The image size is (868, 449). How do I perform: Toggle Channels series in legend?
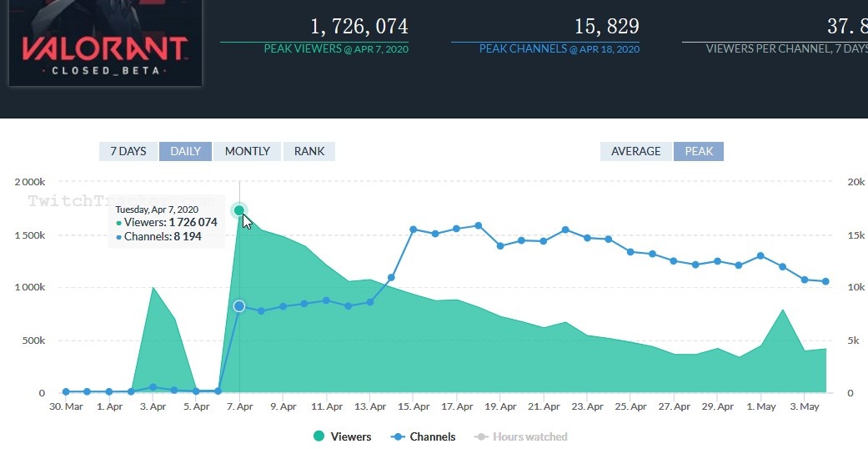(x=423, y=436)
